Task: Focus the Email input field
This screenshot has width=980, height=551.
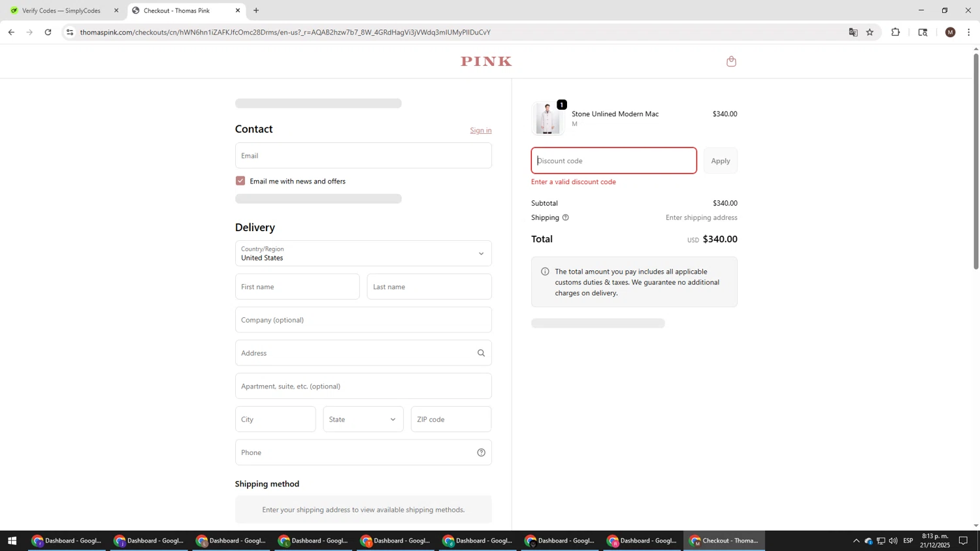Action: point(363,155)
